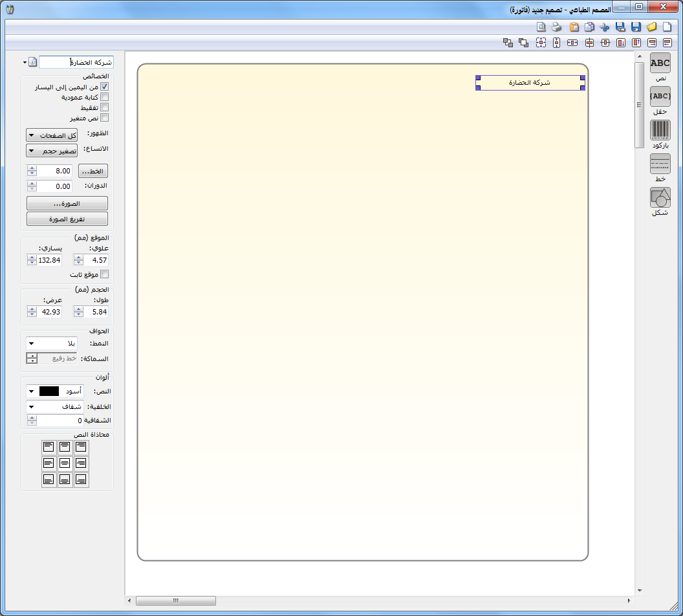Increase the font size stepper from 8.00
The height and width of the screenshot is (616, 683).
click(32, 168)
